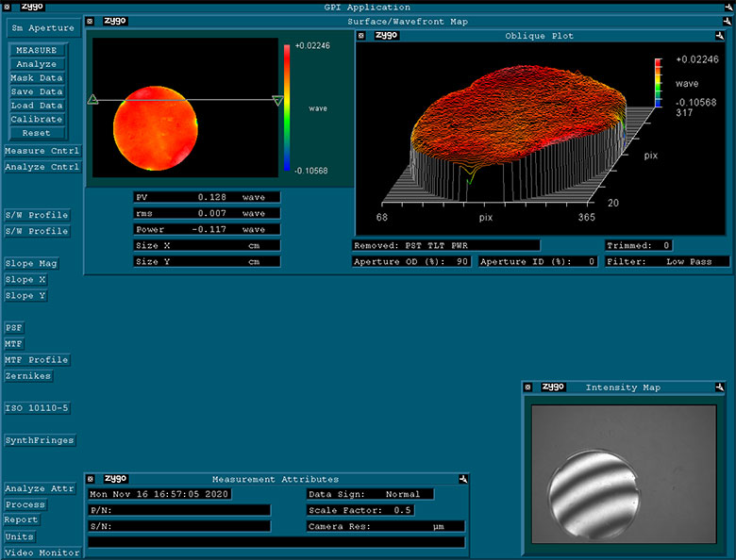
Task: Click the Oblique Plot wrench icon
Action: click(x=720, y=36)
